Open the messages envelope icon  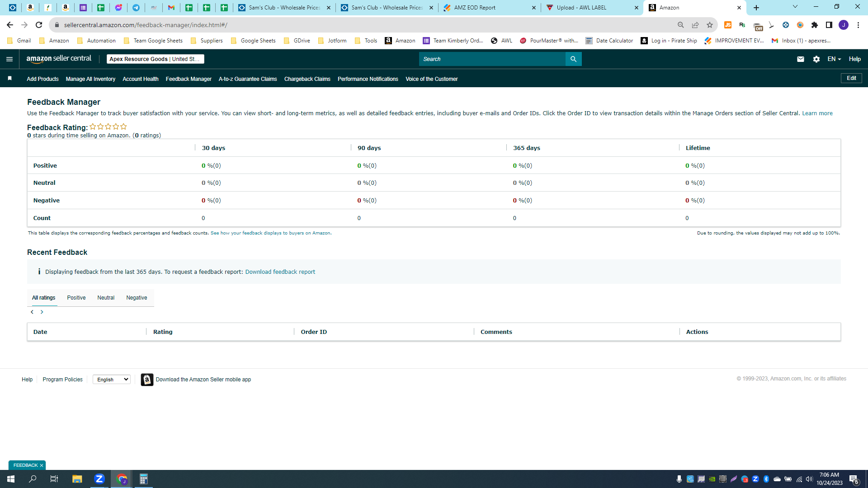(801, 59)
